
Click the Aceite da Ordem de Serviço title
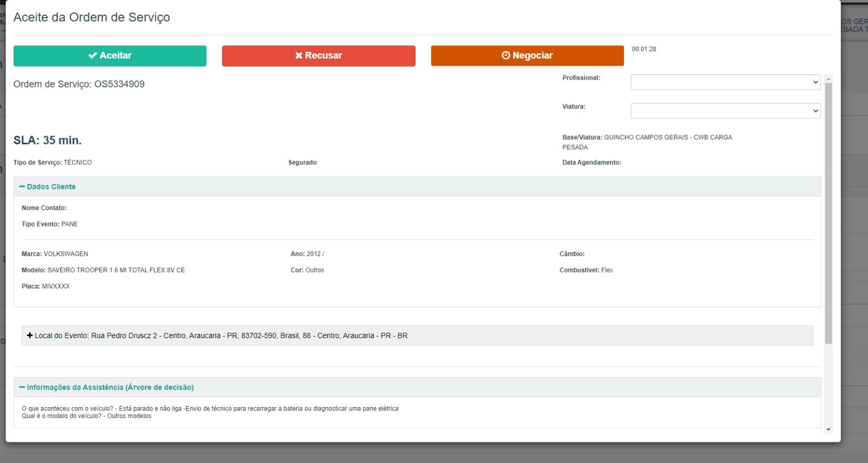coord(92,17)
